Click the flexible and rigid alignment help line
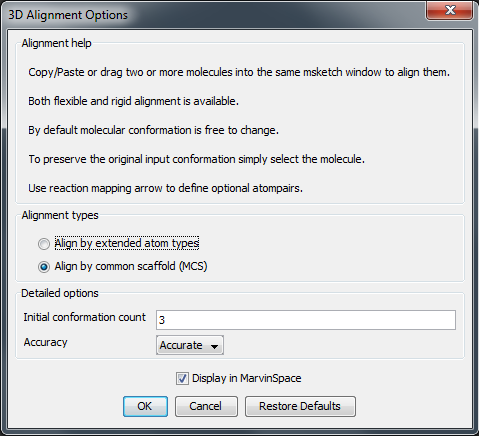The image size is (479, 436). tap(133, 101)
